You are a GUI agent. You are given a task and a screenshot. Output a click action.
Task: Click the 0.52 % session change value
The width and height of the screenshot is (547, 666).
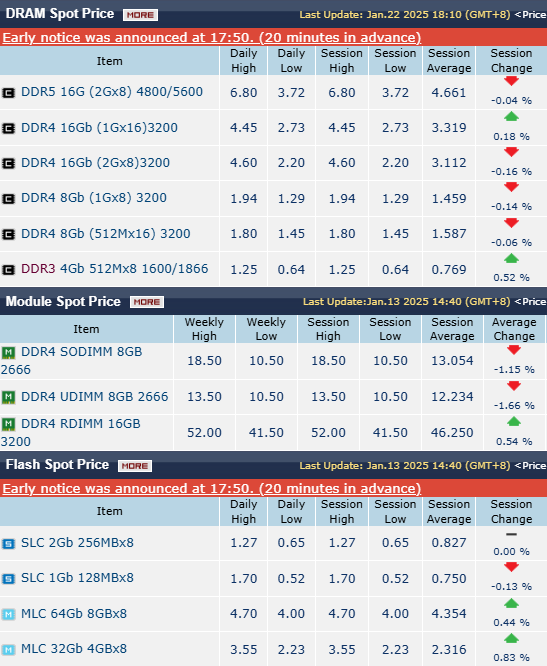click(x=511, y=277)
